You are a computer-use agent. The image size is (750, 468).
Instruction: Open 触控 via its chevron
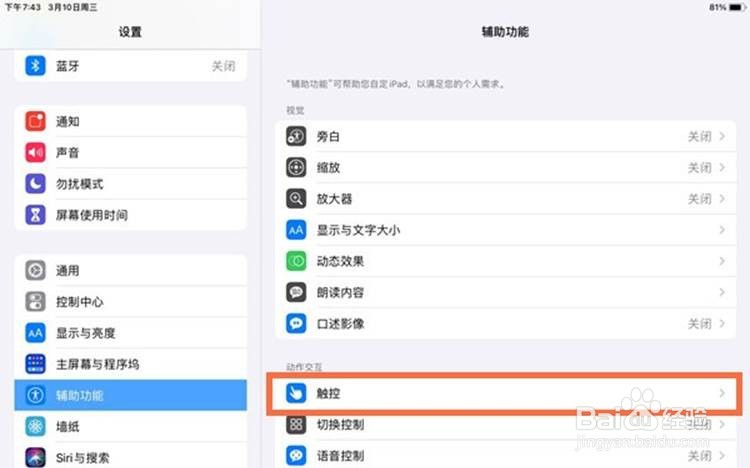tap(722, 393)
